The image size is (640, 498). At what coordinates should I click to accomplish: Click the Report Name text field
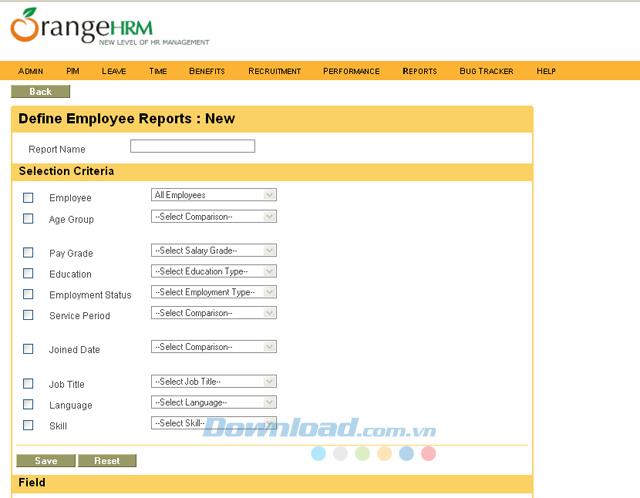coord(192,146)
